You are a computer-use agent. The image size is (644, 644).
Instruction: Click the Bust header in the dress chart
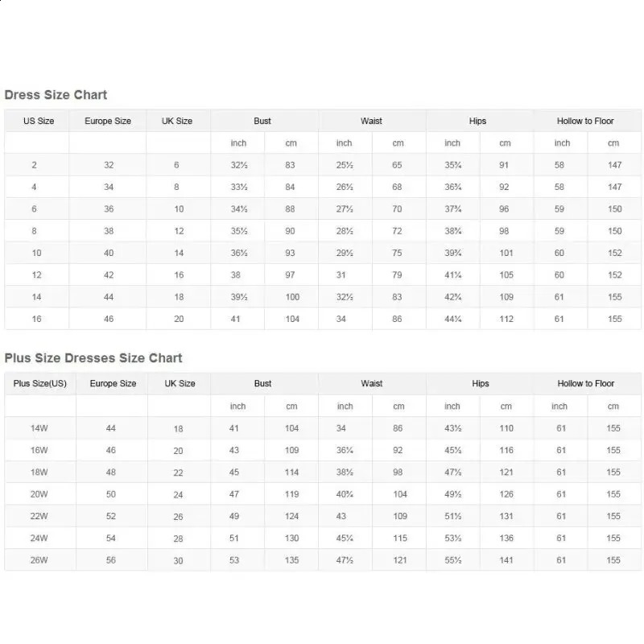coord(262,121)
